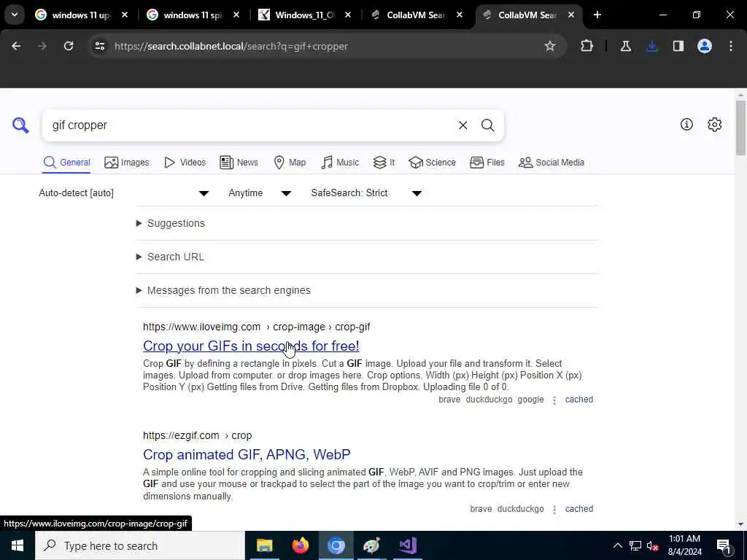This screenshot has width=747, height=560.
Task: Click the Chrome icon in taskbar
Action: [x=336, y=545]
